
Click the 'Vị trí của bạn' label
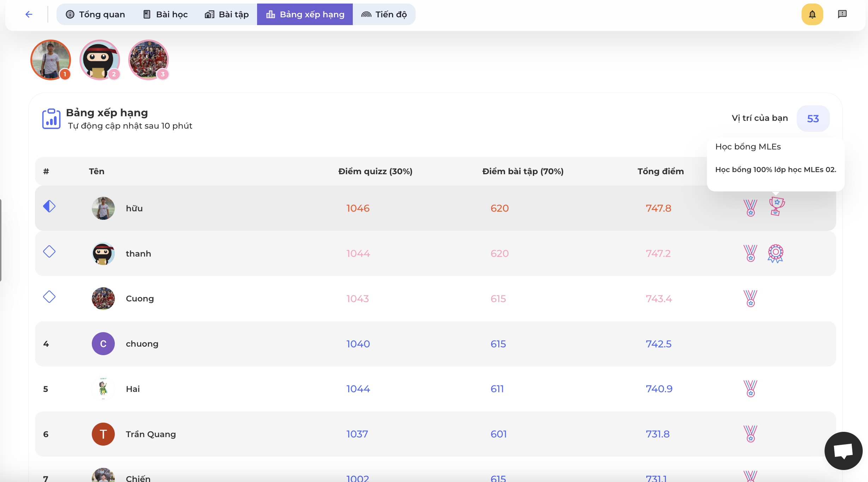(760, 118)
